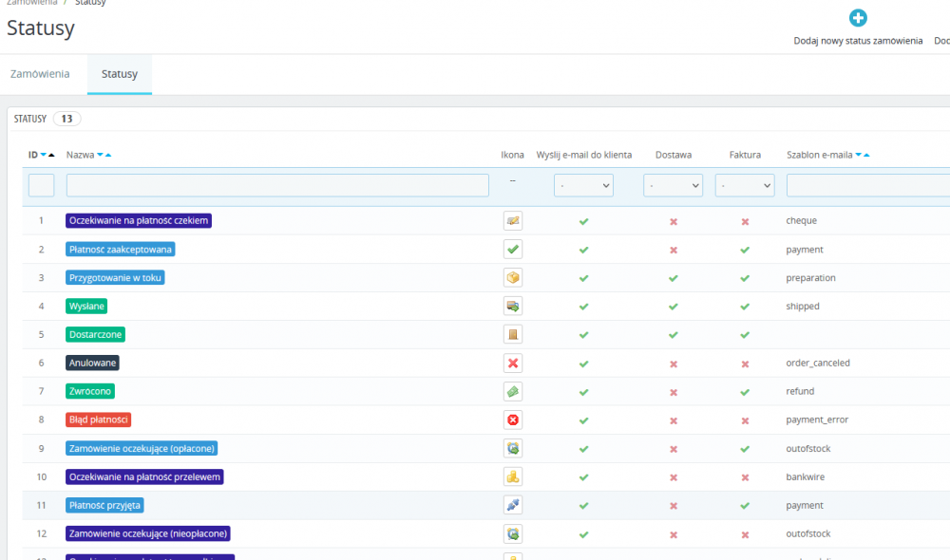Viewport: 950px width, 560px height.
Task: Focus the Nazwa filter text field
Action: pos(277,185)
